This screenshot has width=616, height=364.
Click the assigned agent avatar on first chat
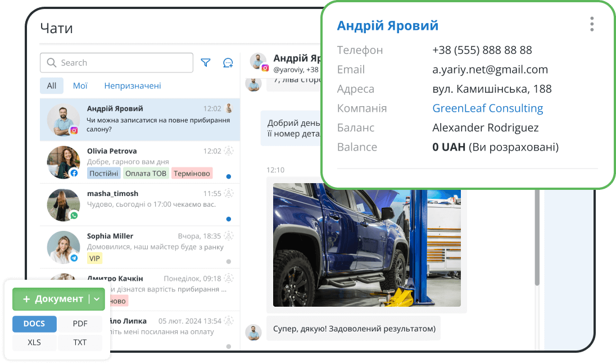(229, 108)
